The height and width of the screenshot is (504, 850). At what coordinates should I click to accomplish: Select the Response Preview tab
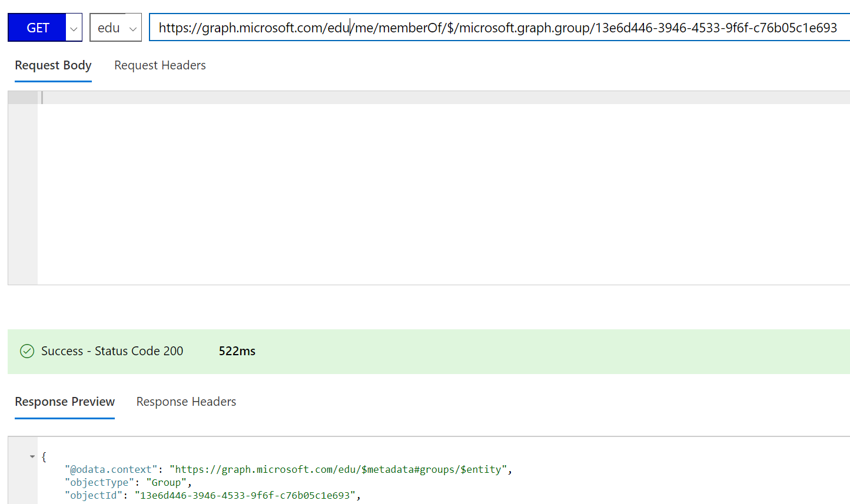65,402
